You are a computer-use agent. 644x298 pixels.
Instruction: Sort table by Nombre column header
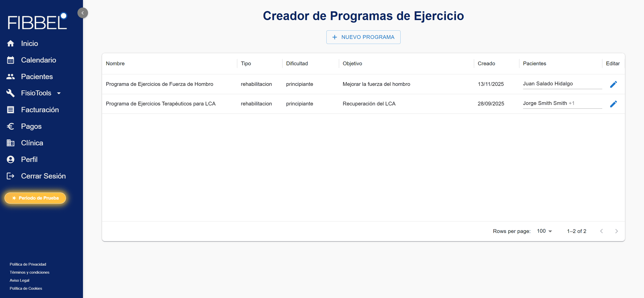[x=115, y=64]
